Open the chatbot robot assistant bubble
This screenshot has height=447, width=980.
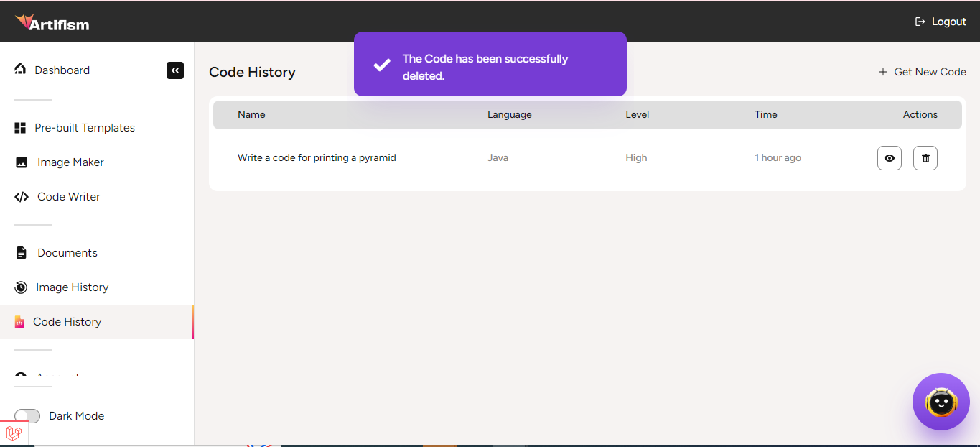941,402
